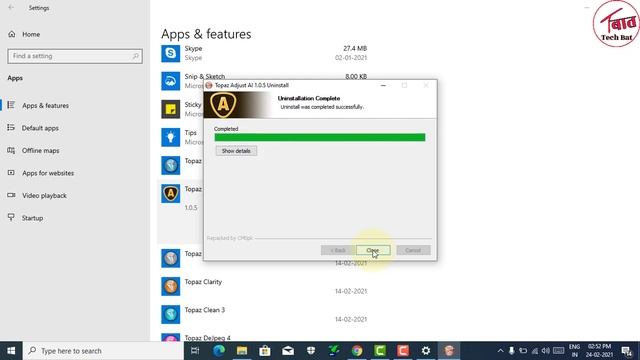
Task: Click the microphone tray icon
Action: coord(511,351)
